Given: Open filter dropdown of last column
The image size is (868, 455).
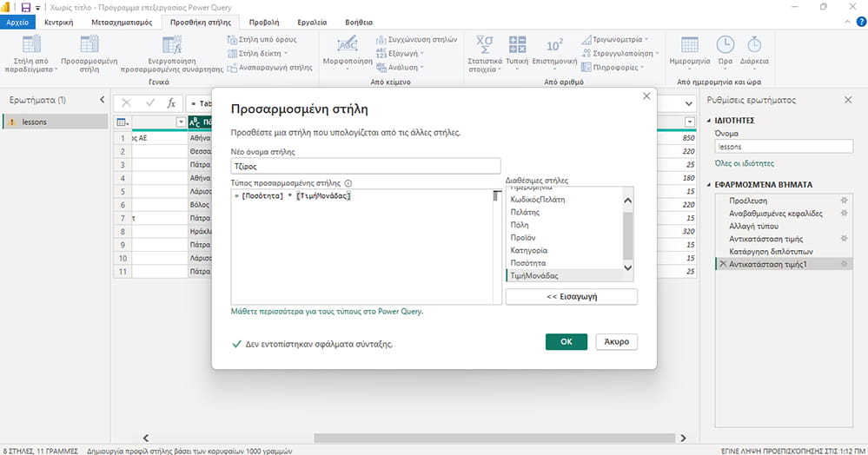Looking at the screenshot, I should 690,122.
